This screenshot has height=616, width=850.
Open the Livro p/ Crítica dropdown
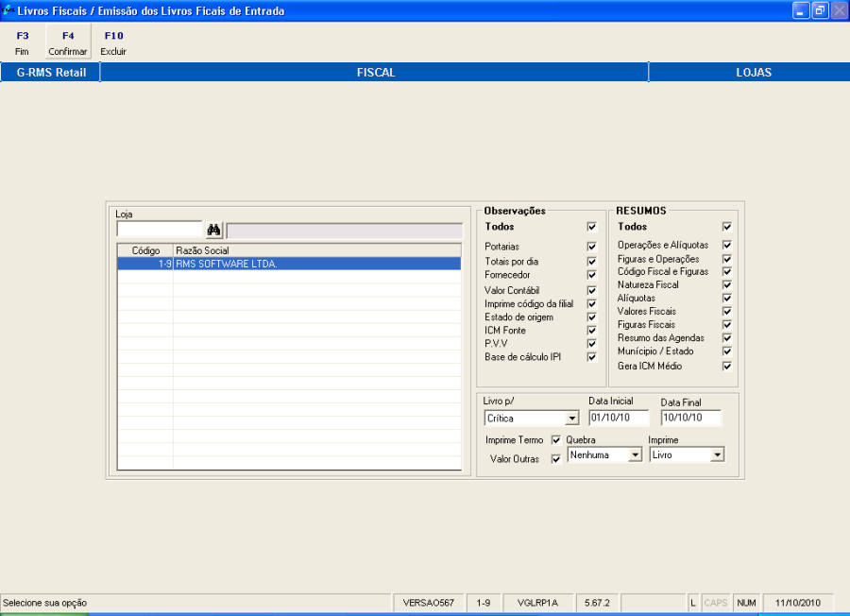pos(572,419)
